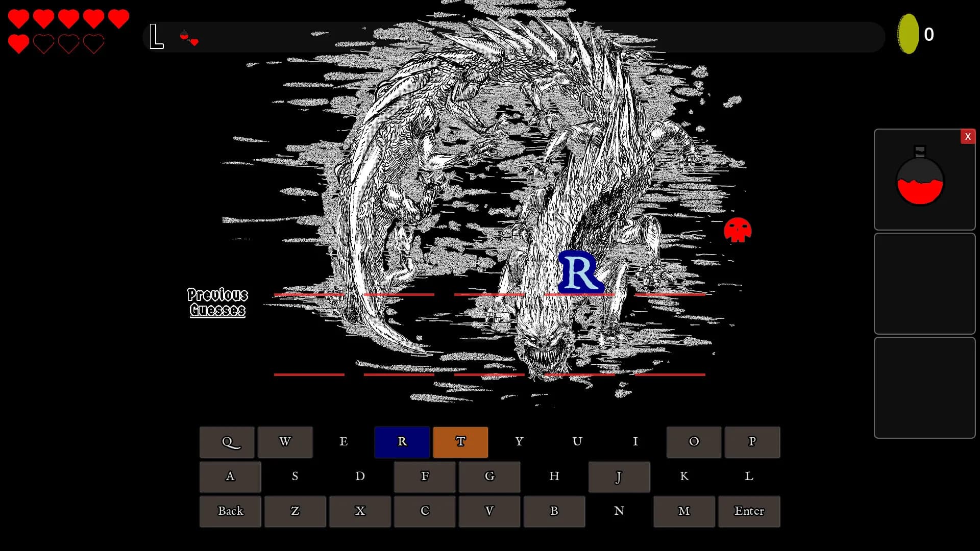Choose the letter E key
The image size is (980, 551).
(344, 442)
